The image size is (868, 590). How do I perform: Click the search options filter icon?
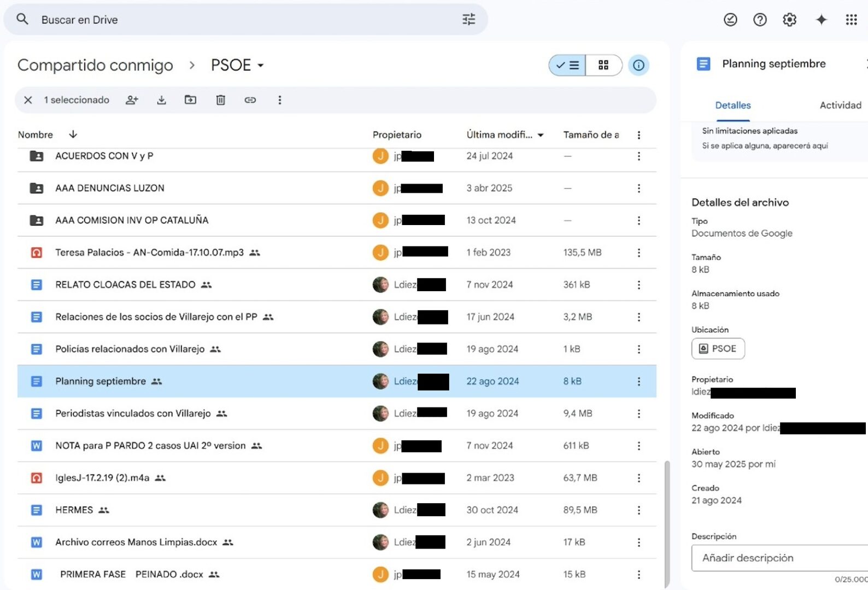pyautogui.click(x=468, y=20)
